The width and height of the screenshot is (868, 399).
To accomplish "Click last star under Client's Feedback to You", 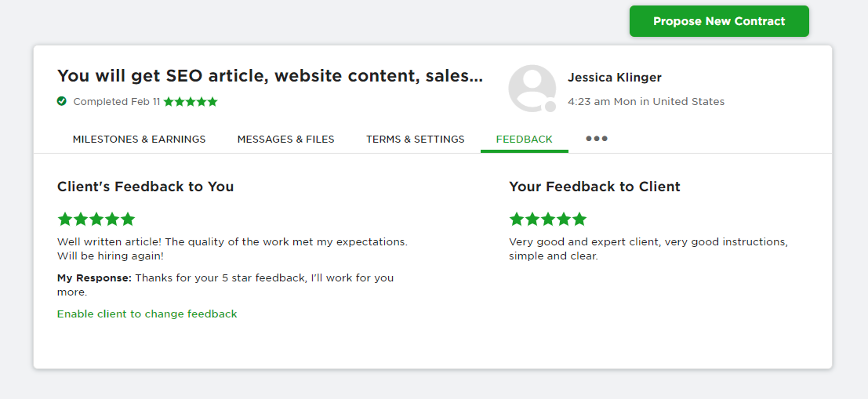I will [128, 219].
